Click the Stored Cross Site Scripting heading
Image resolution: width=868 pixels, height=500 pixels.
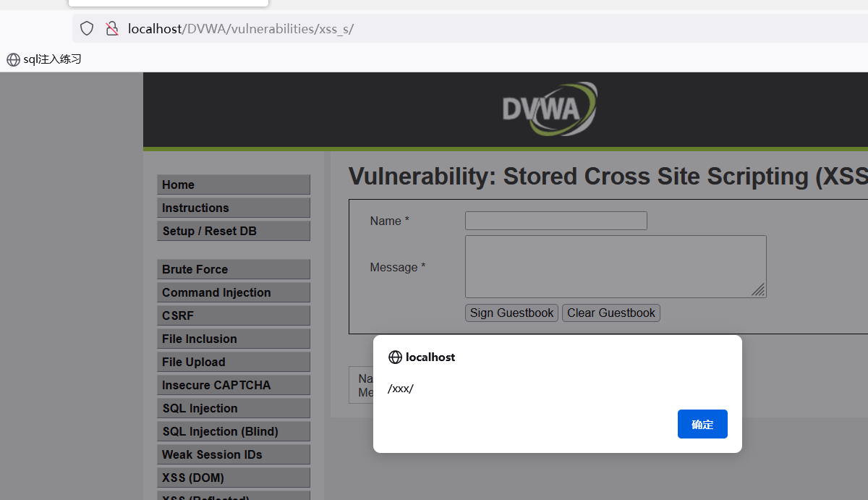pos(608,176)
